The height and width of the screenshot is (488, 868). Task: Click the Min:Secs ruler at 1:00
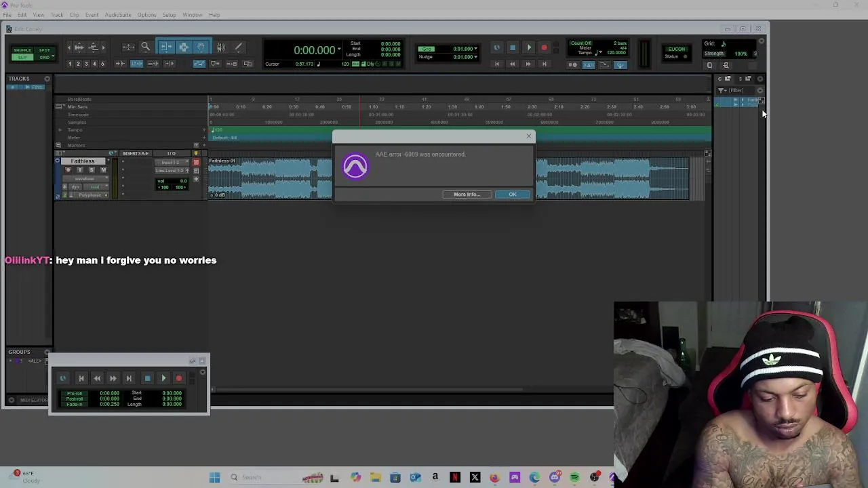[x=374, y=107]
